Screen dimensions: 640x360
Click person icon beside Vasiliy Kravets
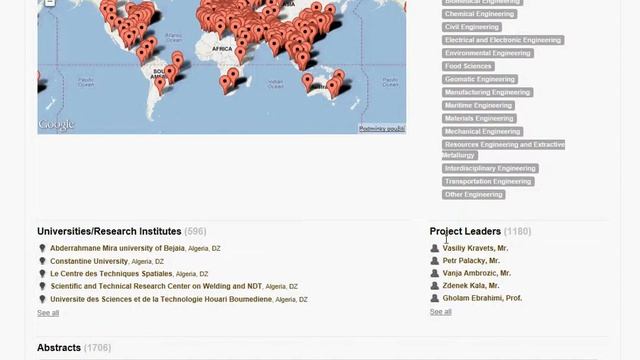pyautogui.click(x=435, y=248)
